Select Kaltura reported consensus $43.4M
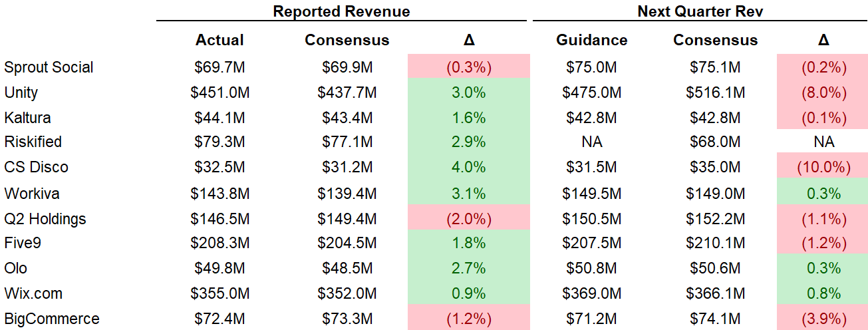868x330 pixels. pos(347,118)
